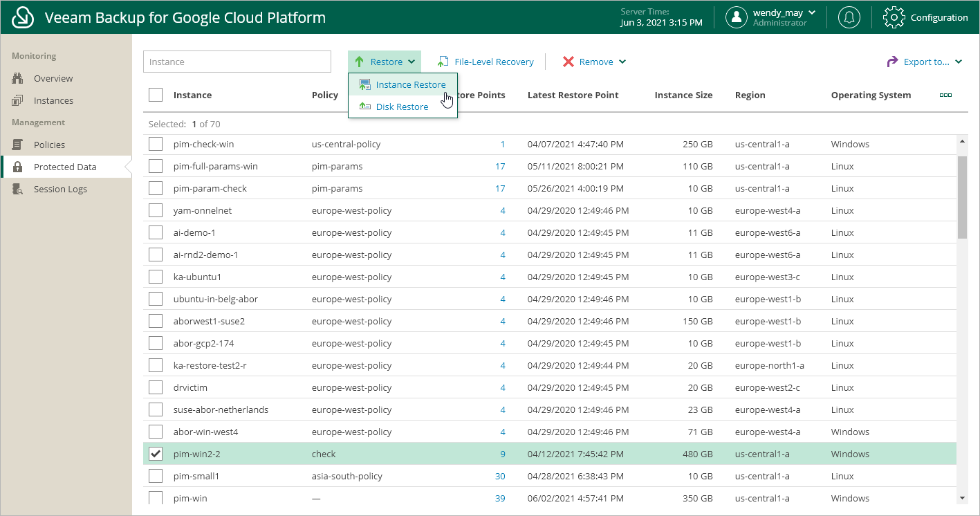Click the Veeam logo icon
980x516 pixels.
click(x=23, y=17)
